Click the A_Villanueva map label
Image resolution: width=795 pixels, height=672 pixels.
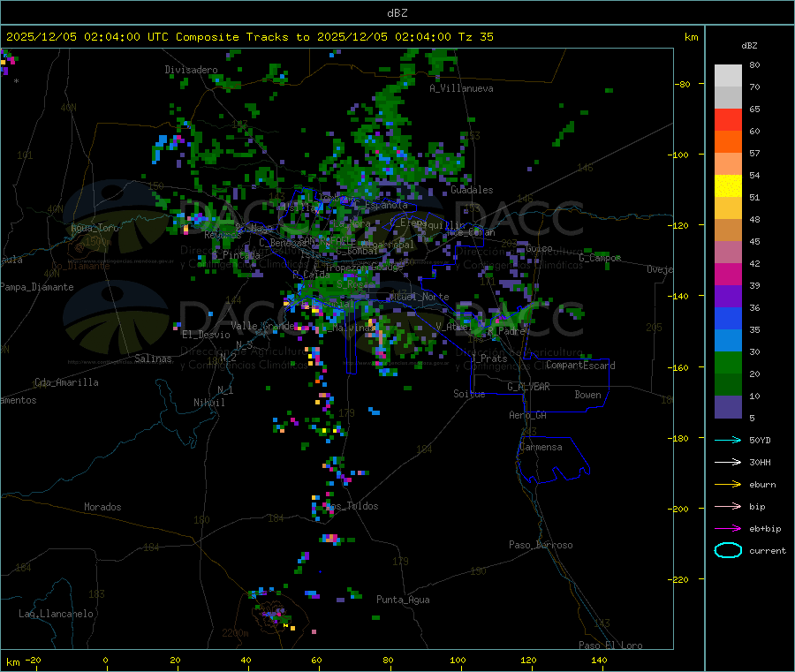click(x=461, y=88)
